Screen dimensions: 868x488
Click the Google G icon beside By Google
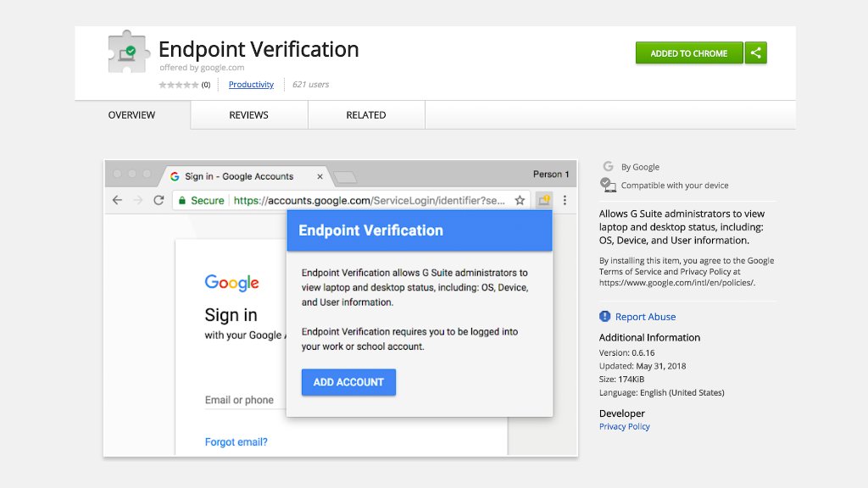(x=608, y=166)
